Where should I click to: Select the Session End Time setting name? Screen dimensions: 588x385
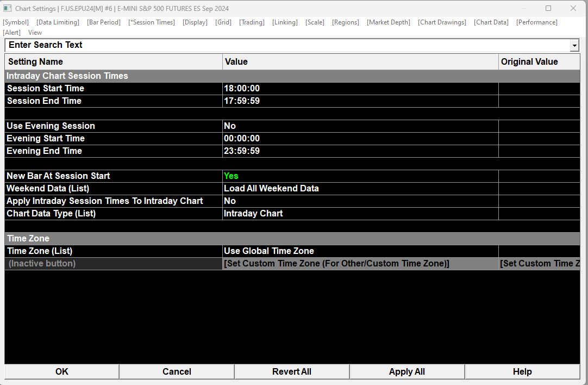114,101
